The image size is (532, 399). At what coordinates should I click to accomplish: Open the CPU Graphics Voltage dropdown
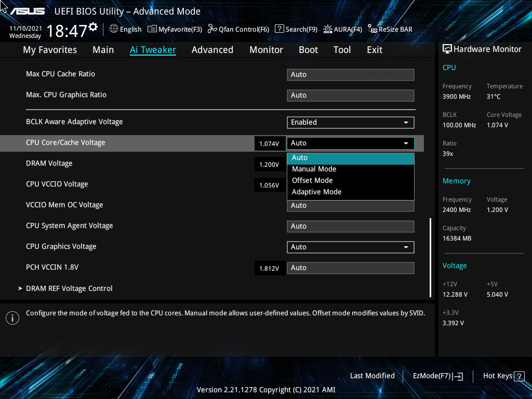[x=351, y=247]
